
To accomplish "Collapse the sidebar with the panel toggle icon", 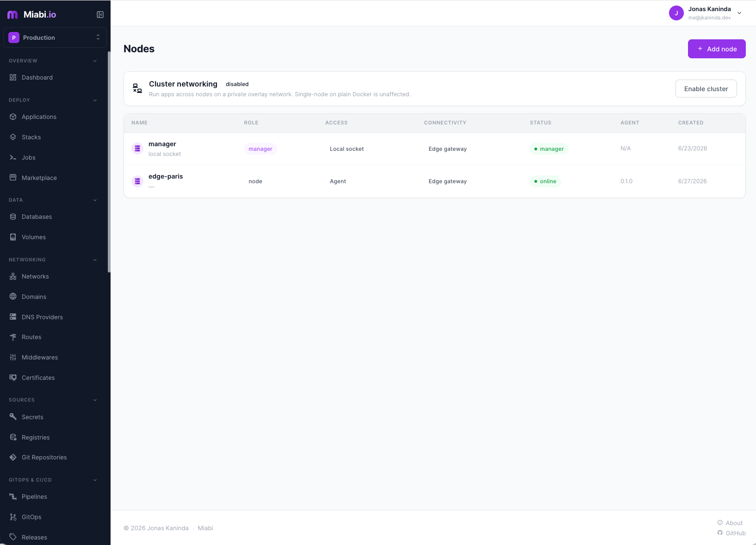I will [x=100, y=15].
